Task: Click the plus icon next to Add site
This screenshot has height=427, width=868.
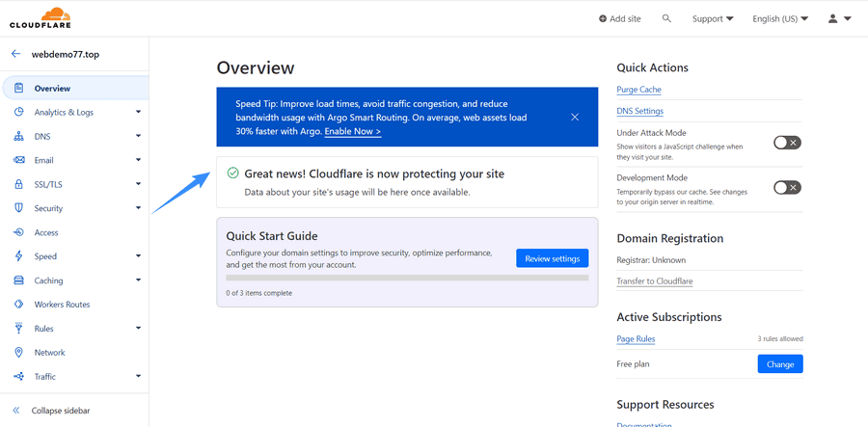Action: 602,19
